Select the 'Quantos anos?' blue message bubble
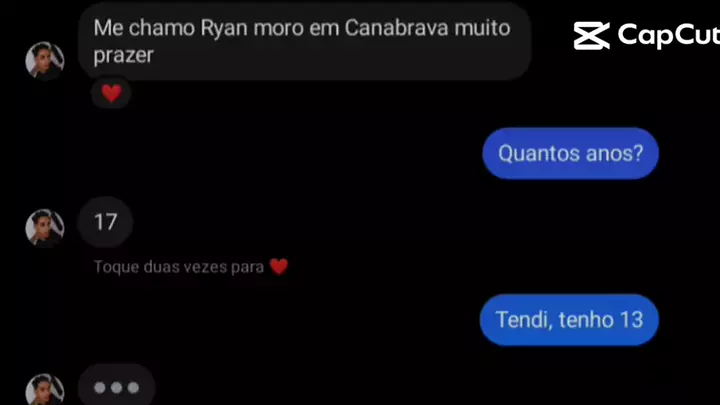 [570, 153]
